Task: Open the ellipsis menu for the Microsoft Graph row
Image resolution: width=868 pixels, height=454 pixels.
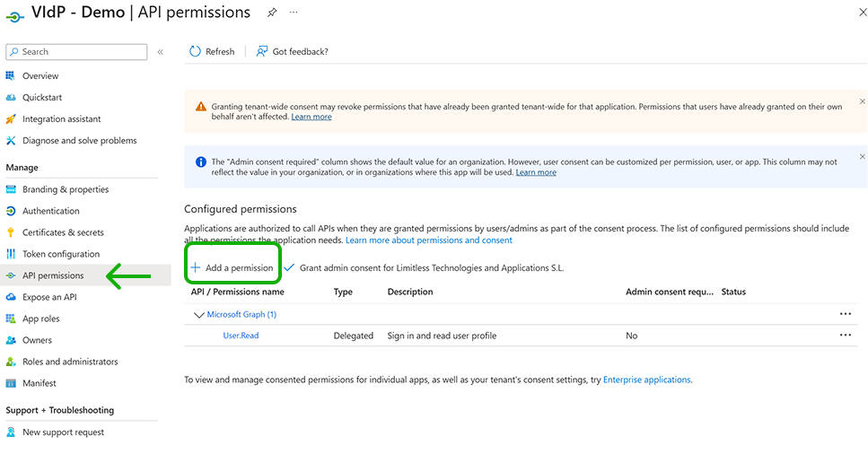Action: (x=845, y=314)
